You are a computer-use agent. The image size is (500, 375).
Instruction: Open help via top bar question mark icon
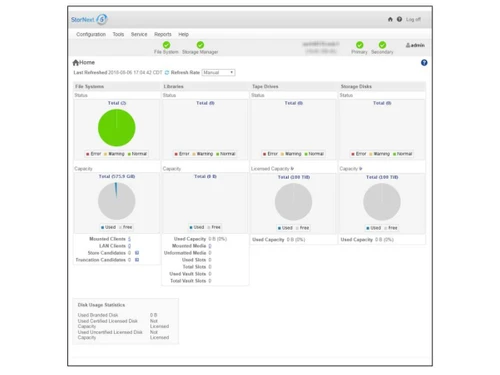pos(399,19)
